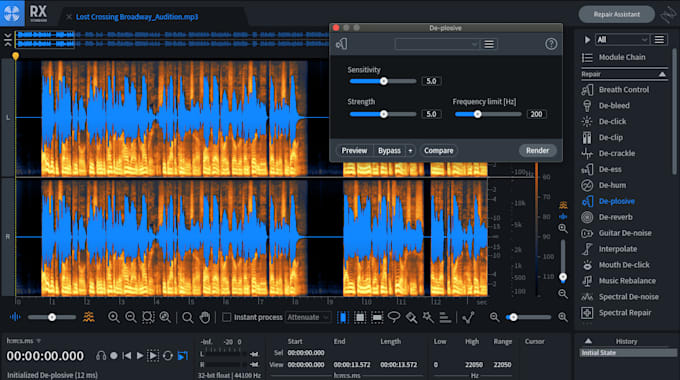Click the Sensitivity slider handle

(383, 81)
